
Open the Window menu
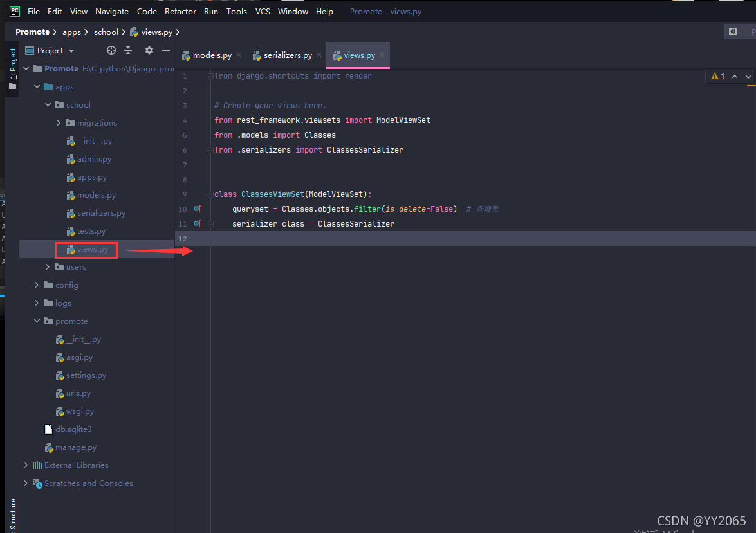coord(293,11)
